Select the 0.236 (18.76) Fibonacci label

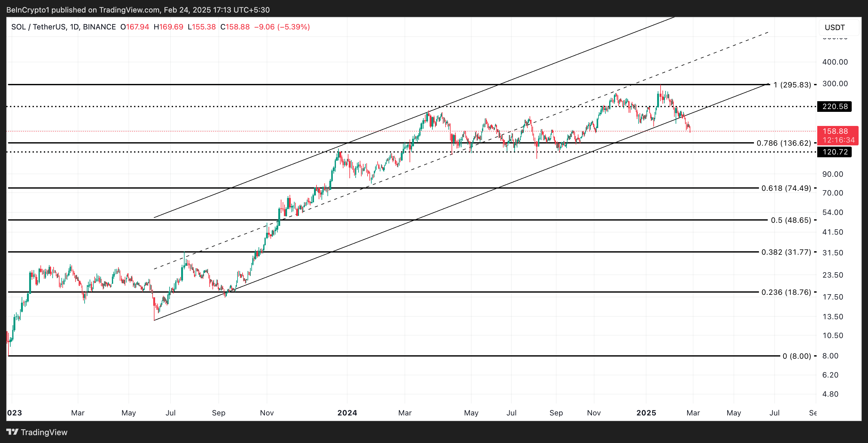tap(786, 292)
